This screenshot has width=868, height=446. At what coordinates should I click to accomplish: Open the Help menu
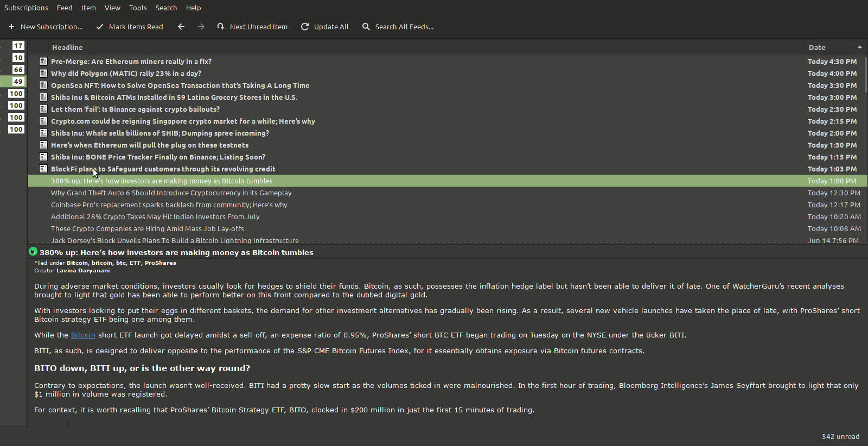(193, 8)
